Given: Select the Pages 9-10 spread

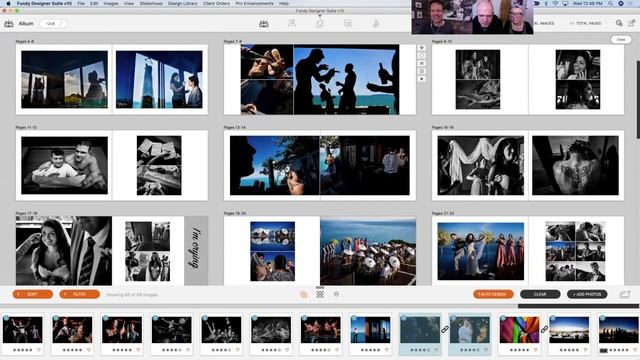Looking at the screenshot, I should coord(528,80).
